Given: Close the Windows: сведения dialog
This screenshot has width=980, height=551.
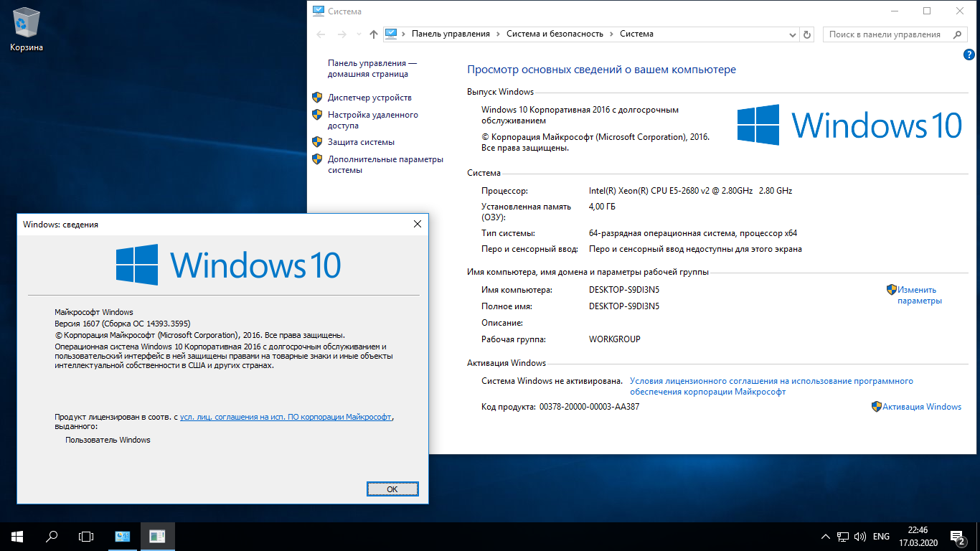Looking at the screenshot, I should point(418,224).
